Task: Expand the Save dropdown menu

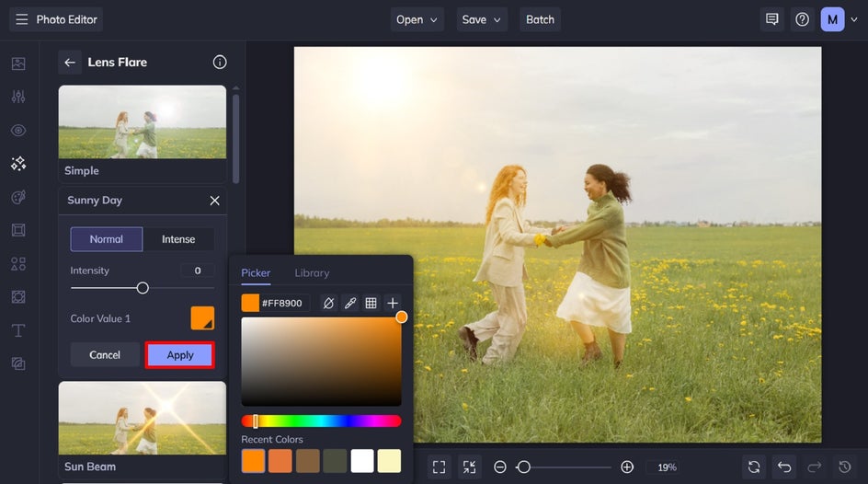Action: point(483,19)
